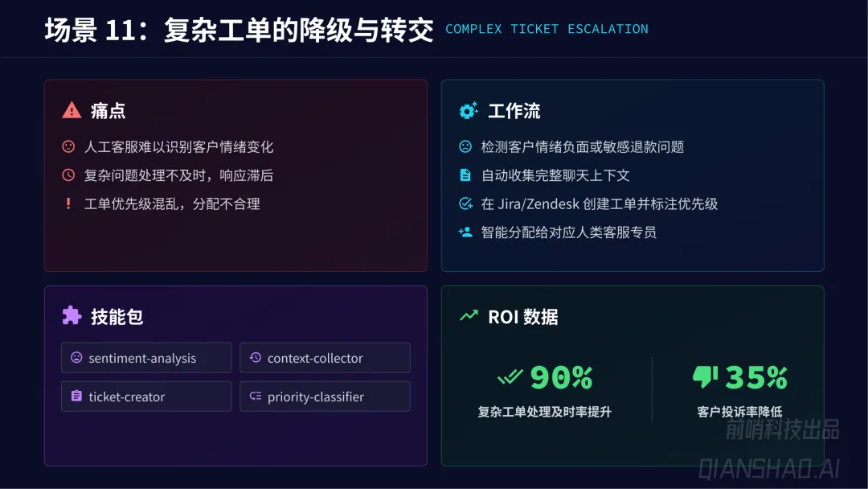Click the 场景 11 slide title text

point(239,31)
